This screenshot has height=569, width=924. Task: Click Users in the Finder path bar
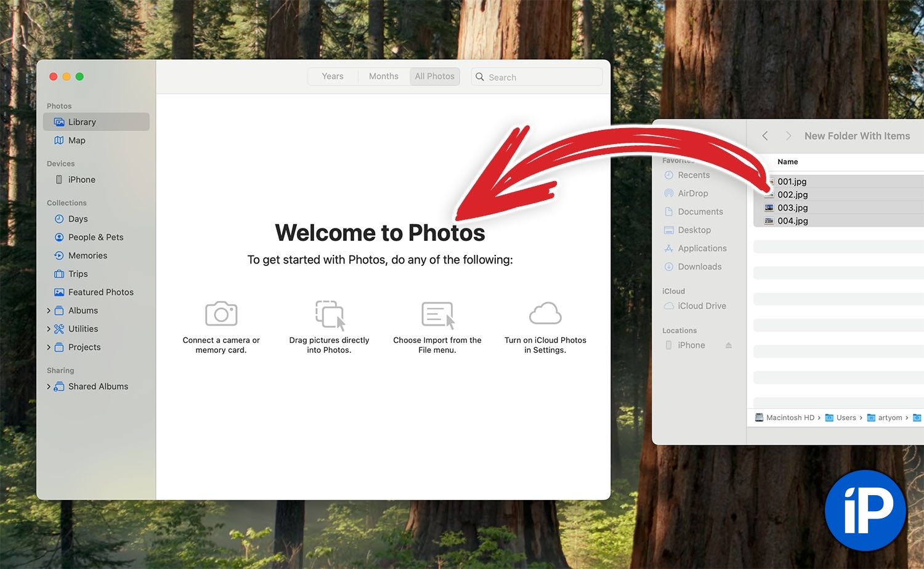(x=841, y=418)
